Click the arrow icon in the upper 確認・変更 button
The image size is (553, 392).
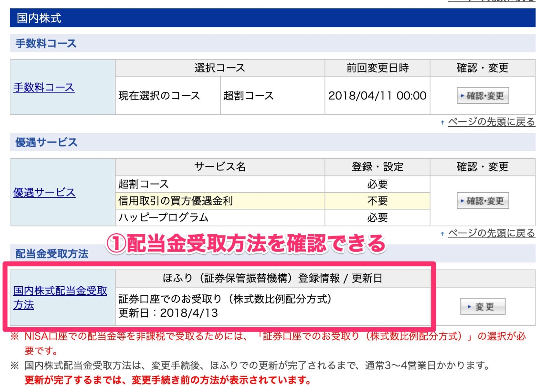[463, 95]
